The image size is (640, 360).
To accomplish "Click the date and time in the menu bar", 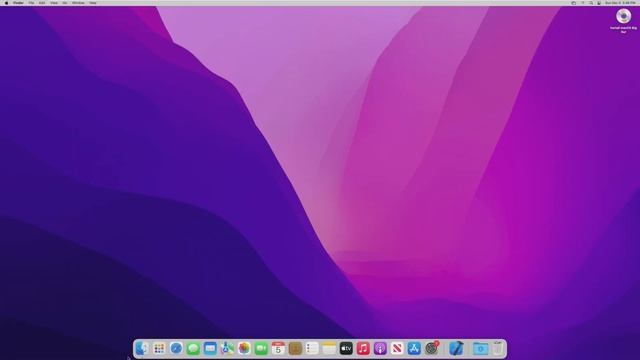I will (620, 3).
